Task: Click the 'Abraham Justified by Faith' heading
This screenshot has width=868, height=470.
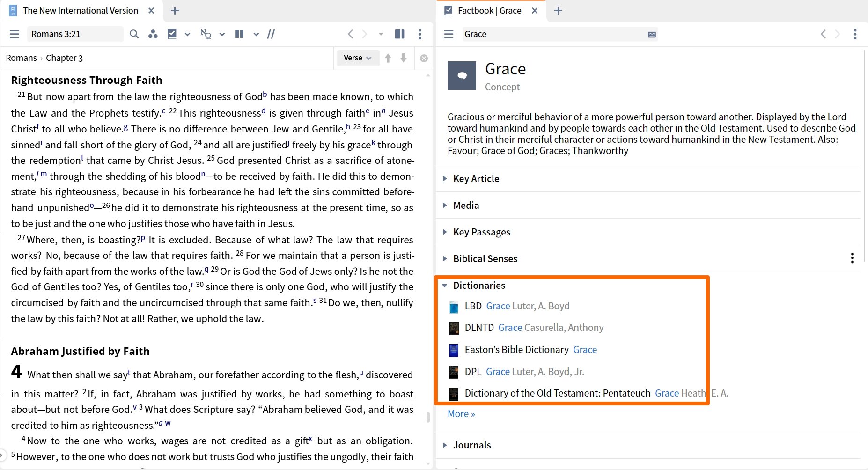Action: pyautogui.click(x=81, y=351)
